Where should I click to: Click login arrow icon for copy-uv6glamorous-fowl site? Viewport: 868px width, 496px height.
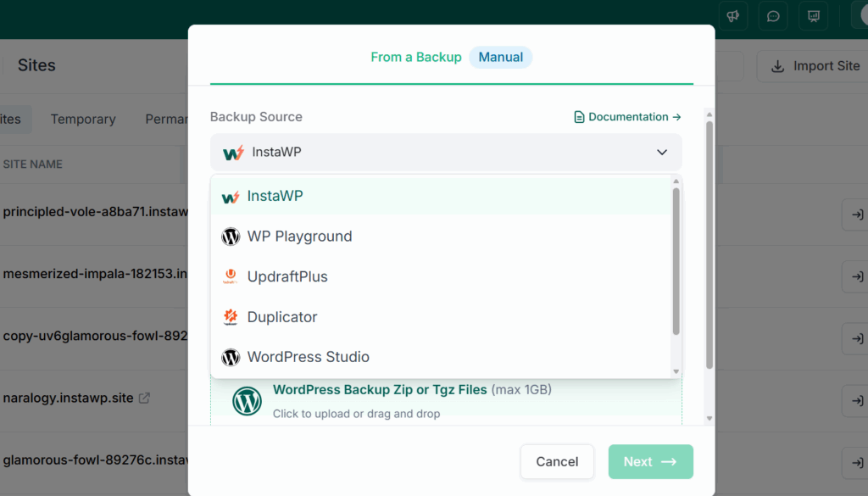(x=858, y=338)
